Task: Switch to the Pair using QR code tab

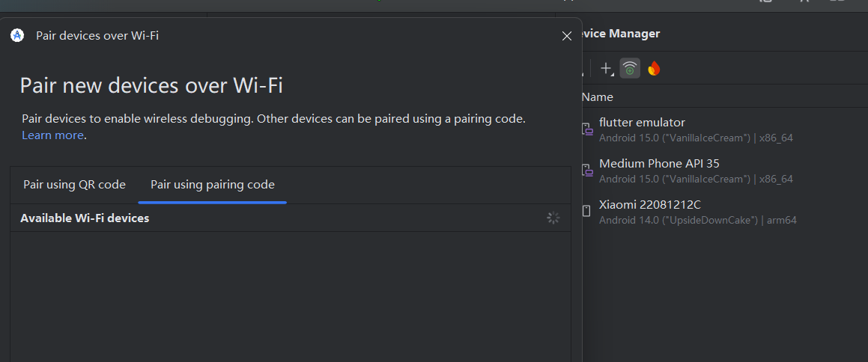Action: (74, 185)
